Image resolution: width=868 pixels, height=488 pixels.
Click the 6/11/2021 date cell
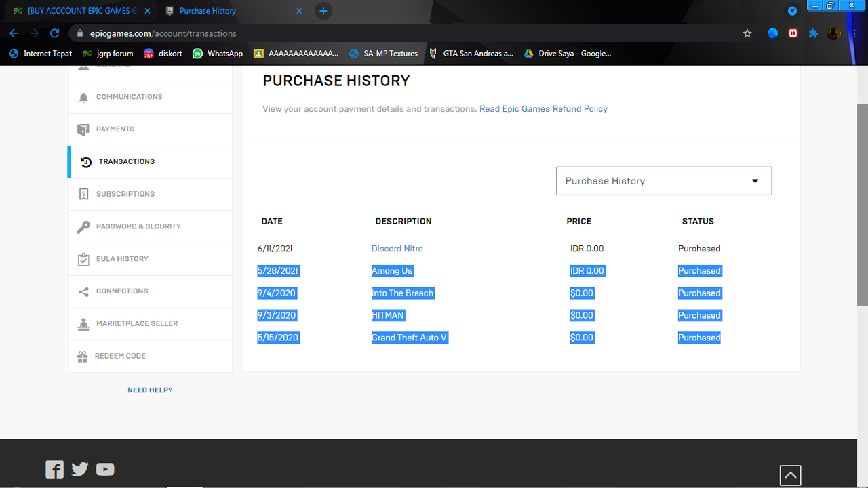pyautogui.click(x=275, y=249)
